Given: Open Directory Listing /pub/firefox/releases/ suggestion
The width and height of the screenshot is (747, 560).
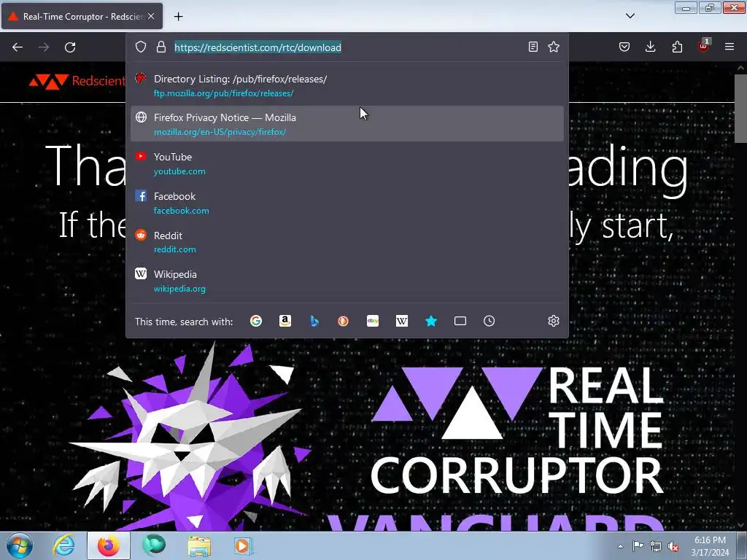Looking at the screenshot, I should [347, 86].
